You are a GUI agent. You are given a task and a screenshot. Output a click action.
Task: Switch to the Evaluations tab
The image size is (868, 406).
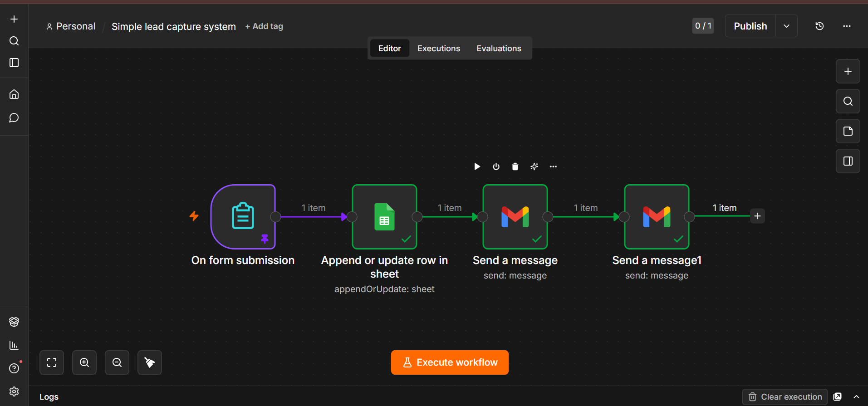[499, 48]
